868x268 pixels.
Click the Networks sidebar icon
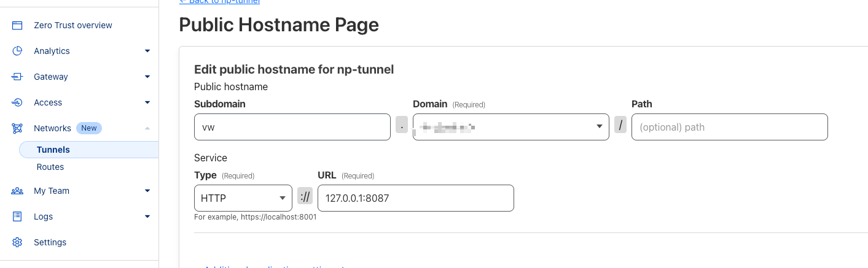click(x=17, y=128)
